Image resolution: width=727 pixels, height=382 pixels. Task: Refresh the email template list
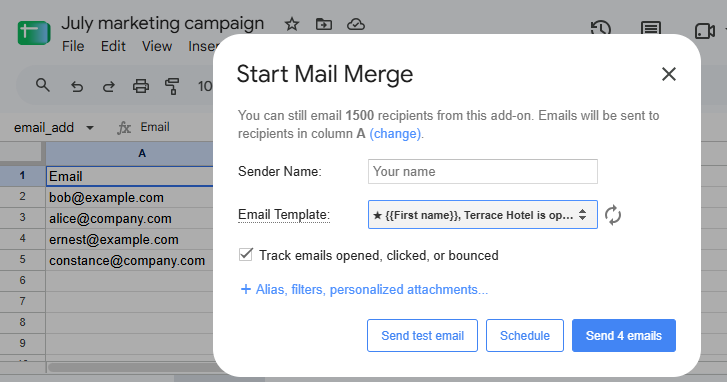(x=612, y=215)
